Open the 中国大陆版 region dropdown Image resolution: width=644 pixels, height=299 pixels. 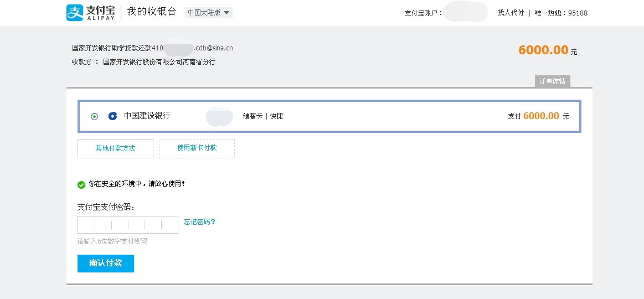click(209, 13)
